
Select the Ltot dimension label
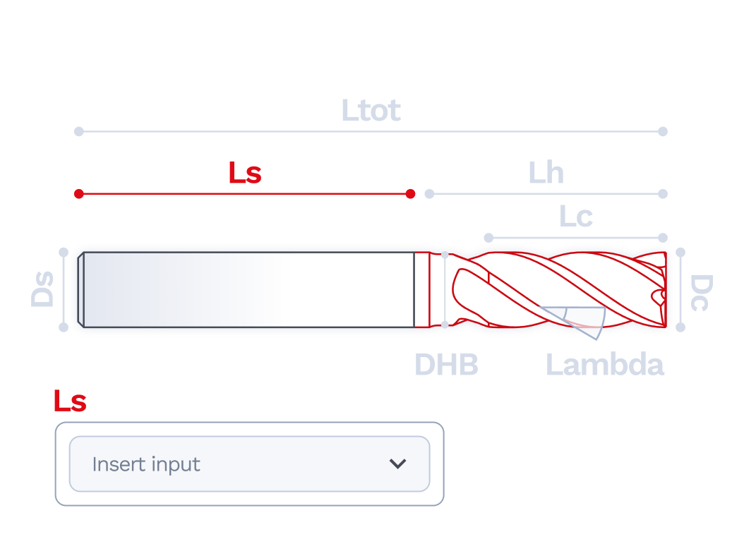(x=371, y=110)
